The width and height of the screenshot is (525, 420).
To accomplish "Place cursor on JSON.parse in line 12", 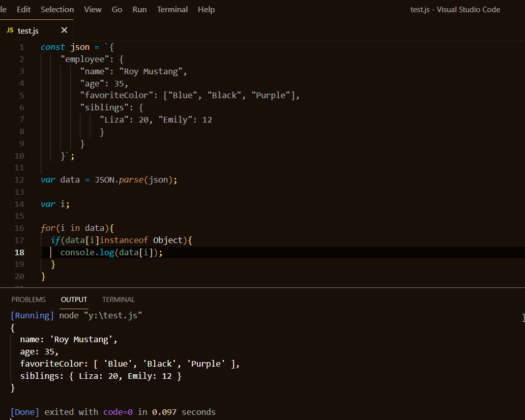I will pos(117,179).
